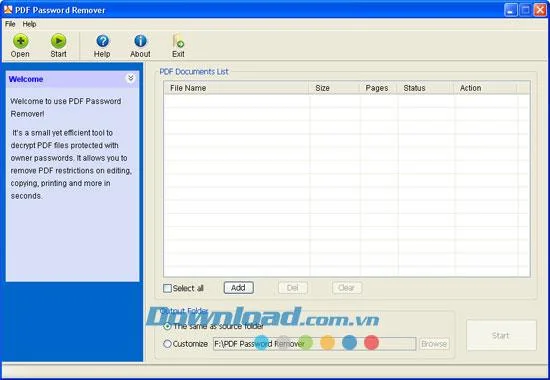Viewport: 550px width, 380px height.
Task: Minimize the PDF Password Remover window
Action: pos(511,10)
